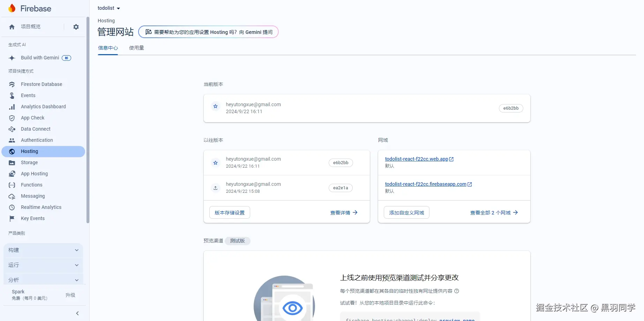The height and width of the screenshot is (321, 644).
Task: Open Firestore Database from sidebar
Action: [x=43, y=85]
